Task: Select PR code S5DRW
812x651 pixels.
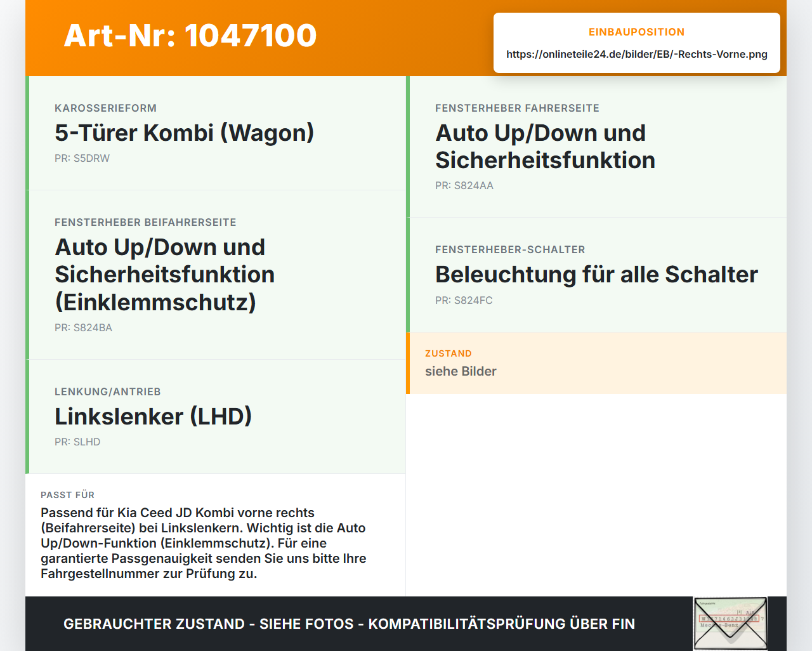Action: tap(82, 159)
